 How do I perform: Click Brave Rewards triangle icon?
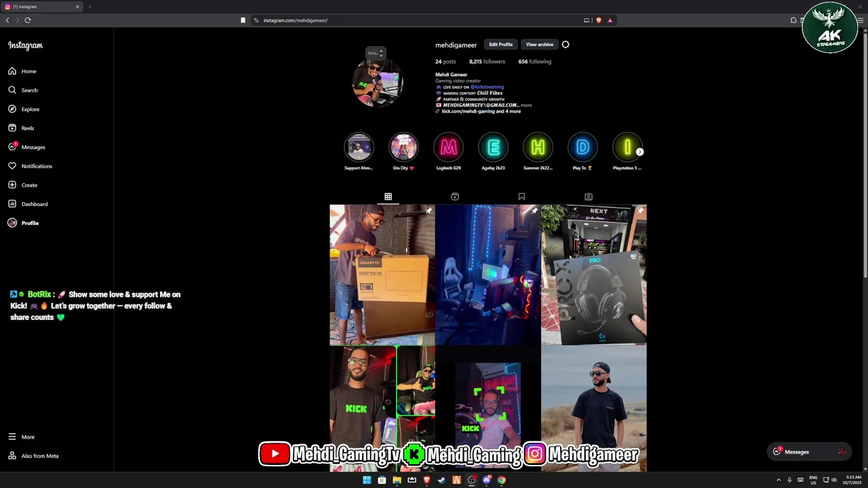610,20
